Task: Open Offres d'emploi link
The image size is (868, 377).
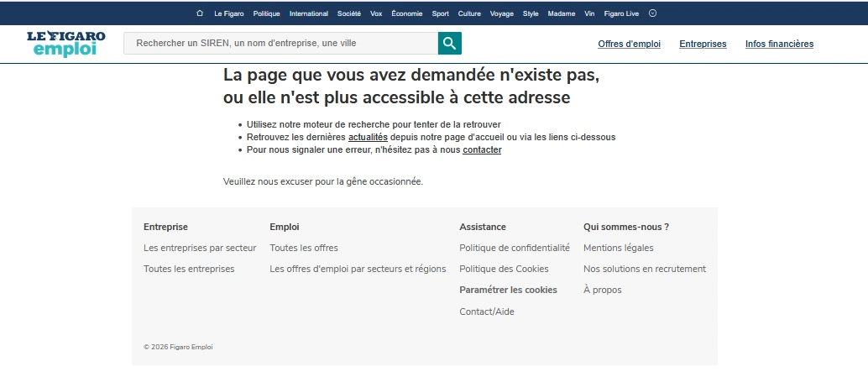Action: [629, 44]
